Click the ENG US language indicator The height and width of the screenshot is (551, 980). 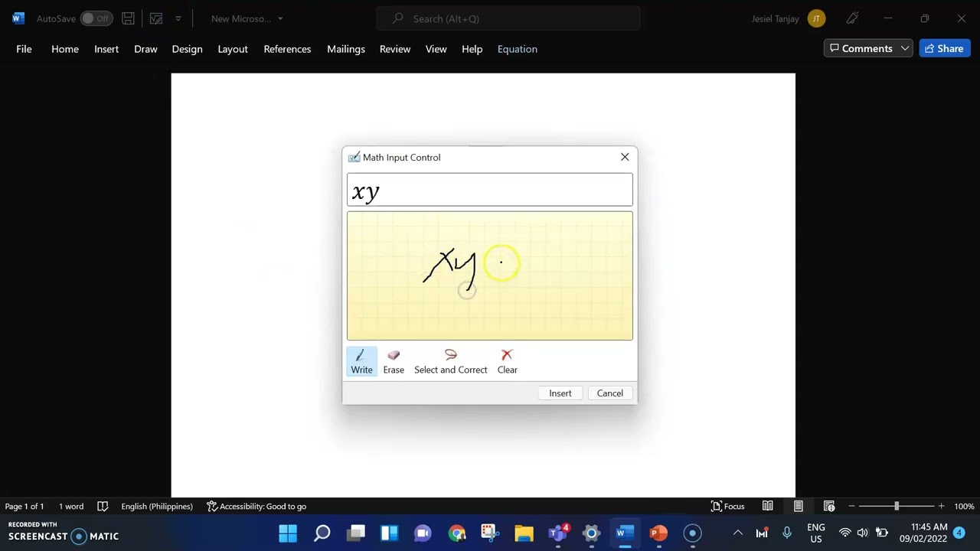click(x=816, y=533)
